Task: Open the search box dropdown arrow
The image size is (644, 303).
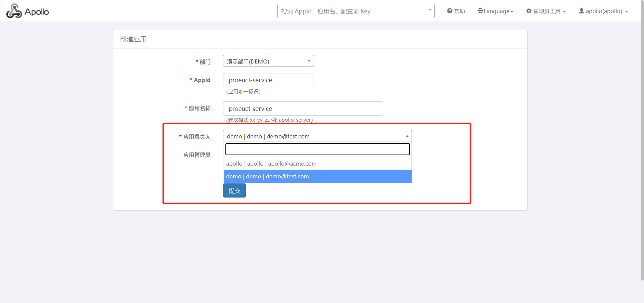Action: (x=430, y=10)
